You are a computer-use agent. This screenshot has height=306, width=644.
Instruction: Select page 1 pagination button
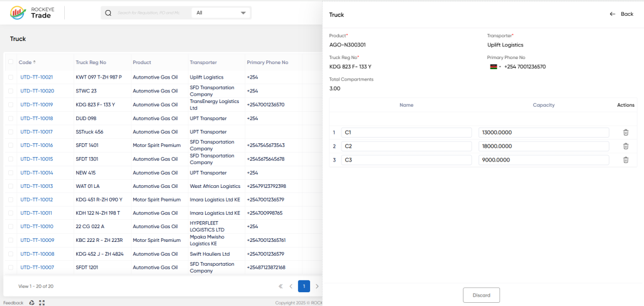point(304,287)
